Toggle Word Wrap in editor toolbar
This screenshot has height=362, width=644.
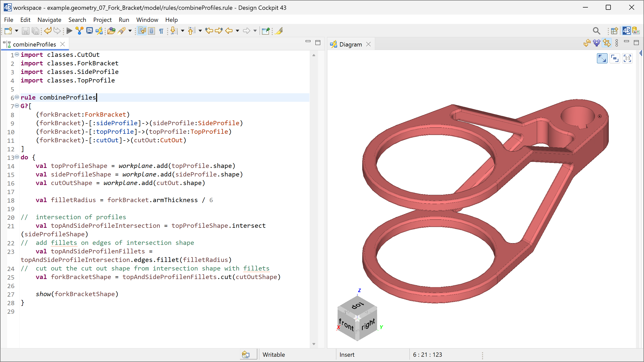(142, 31)
